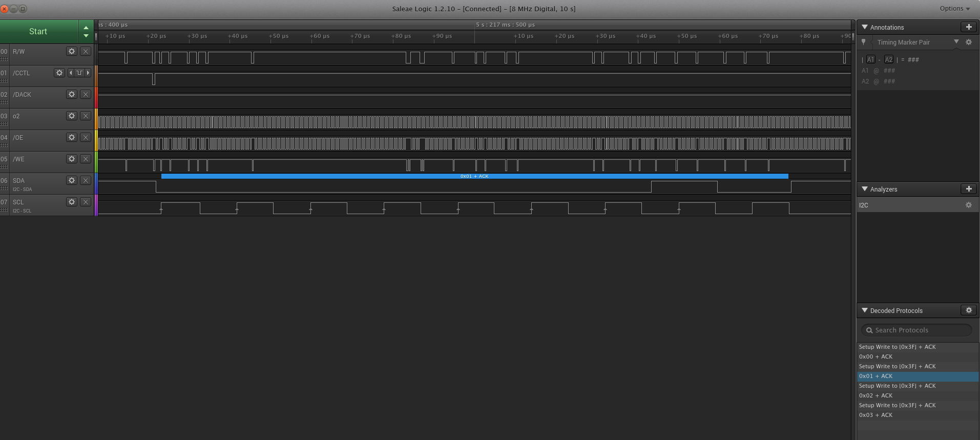The image size is (980, 440).
Task: Open settings gear for R/W channel
Action: [x=72, y=51]
